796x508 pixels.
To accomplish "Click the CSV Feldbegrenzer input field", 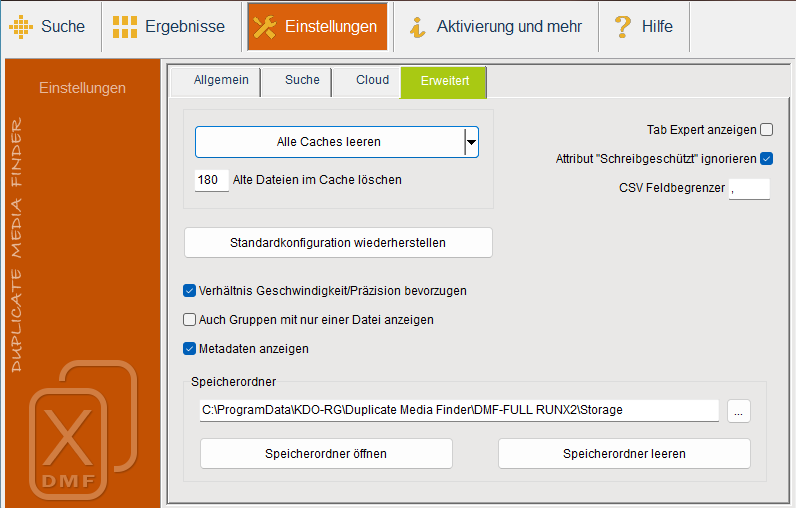I will click(749, 188).
